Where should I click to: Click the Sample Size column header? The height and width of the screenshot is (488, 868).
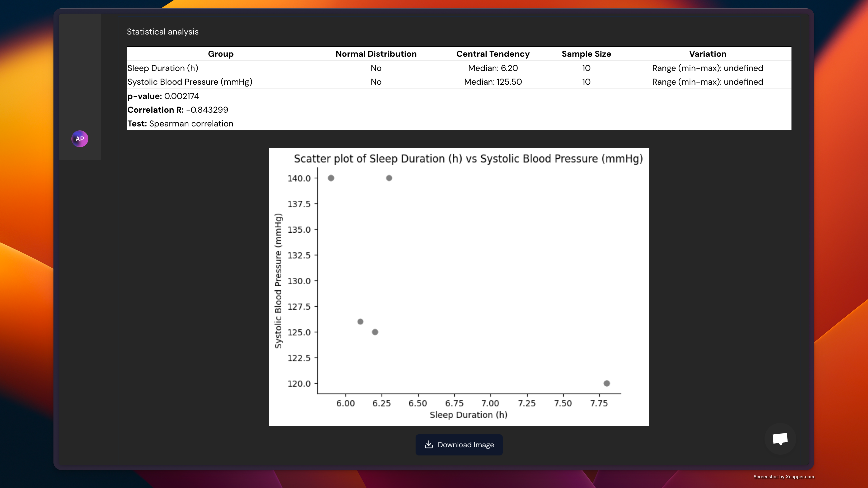coord(586,54)
